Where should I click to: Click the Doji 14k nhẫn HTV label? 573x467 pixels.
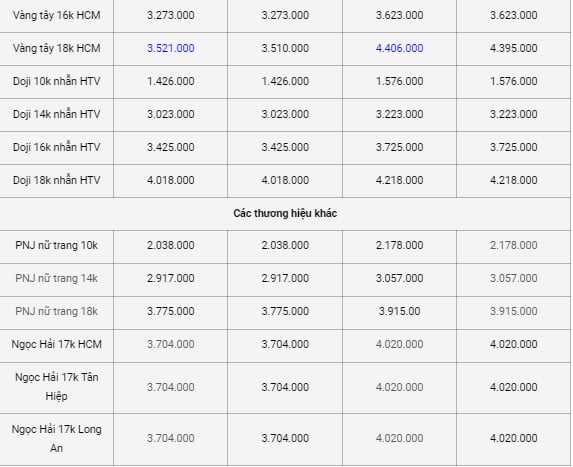tap(57, 114)
